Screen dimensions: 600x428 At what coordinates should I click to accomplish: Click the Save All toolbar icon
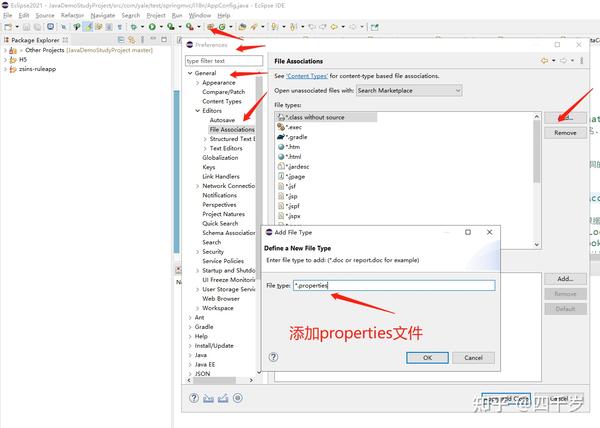(38, 27)
